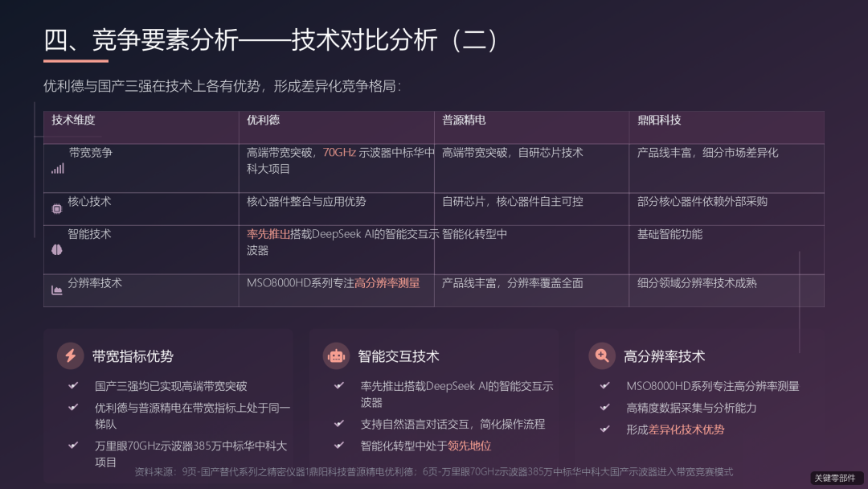Click the checkmark before 支持自然语言对话交互 bullet
This screenshot has height=489, width=868.
click(x=339, y=424)
